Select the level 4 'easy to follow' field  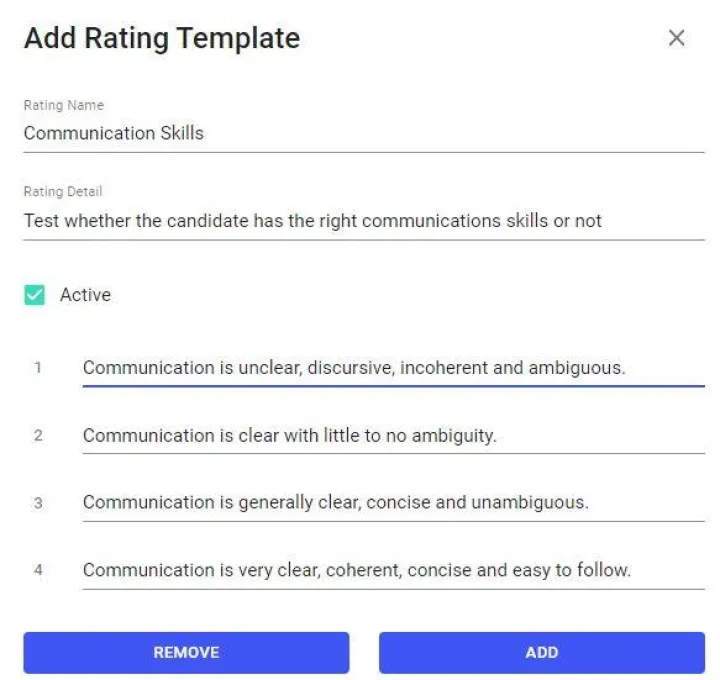pyautogui.click(x=394, y=570)
